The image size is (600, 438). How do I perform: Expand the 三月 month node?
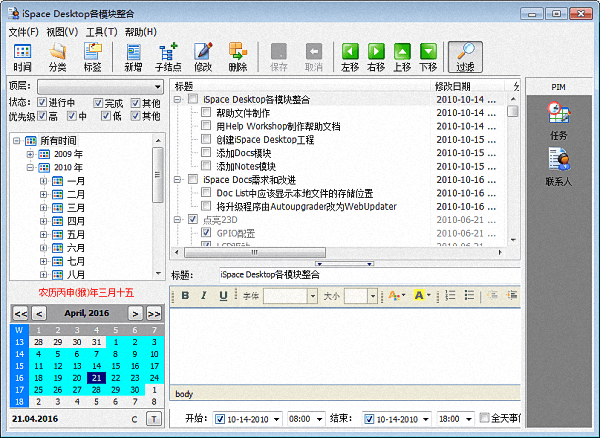pos(44,208)
